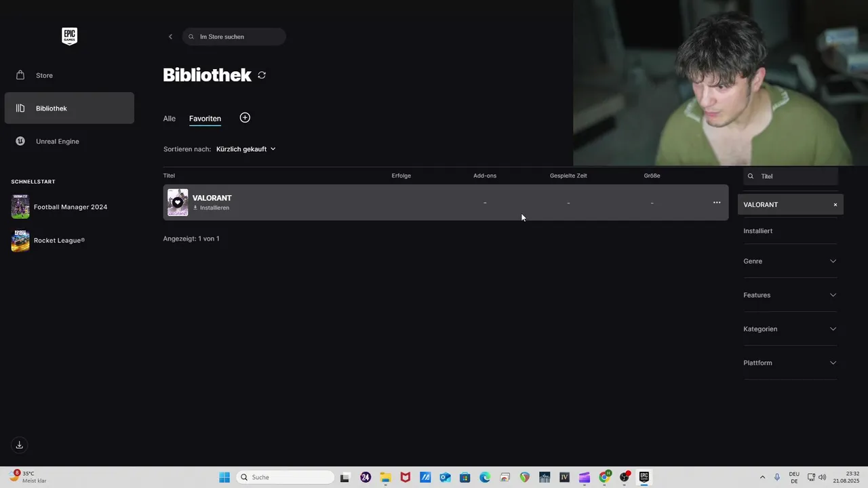Open McAfee from the taskbar

click(x=406, y=477)
